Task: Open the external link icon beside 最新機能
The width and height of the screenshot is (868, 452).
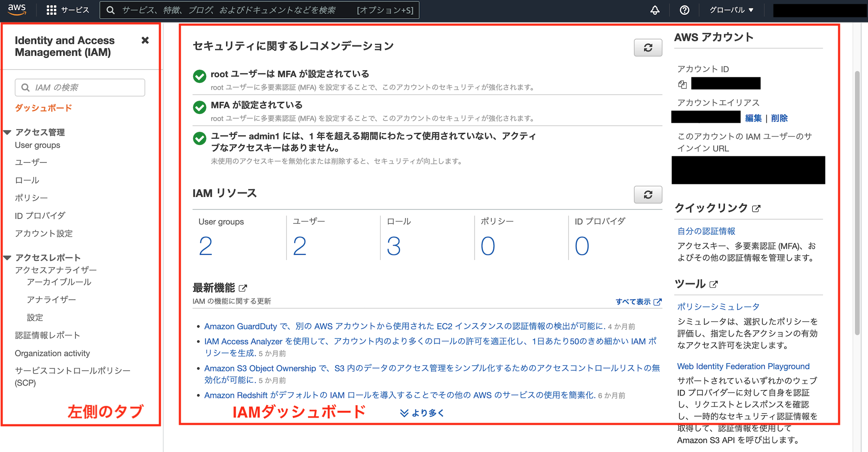Action: (x=243, y=288)
